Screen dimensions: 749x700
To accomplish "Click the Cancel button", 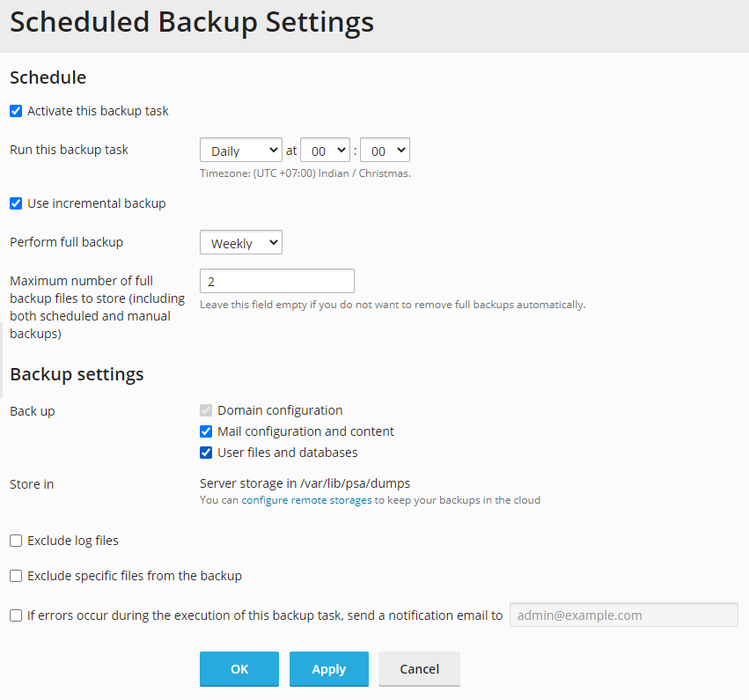I will click(420, 669).
